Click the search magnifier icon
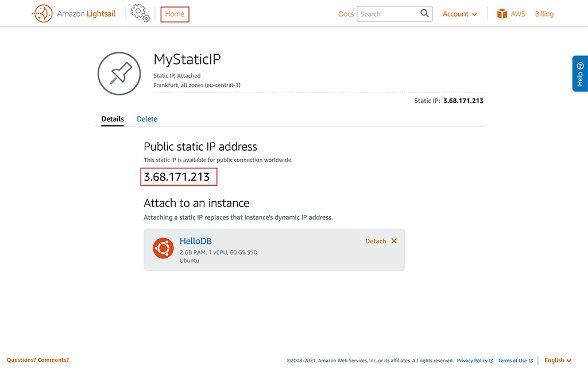 point(424,14)
